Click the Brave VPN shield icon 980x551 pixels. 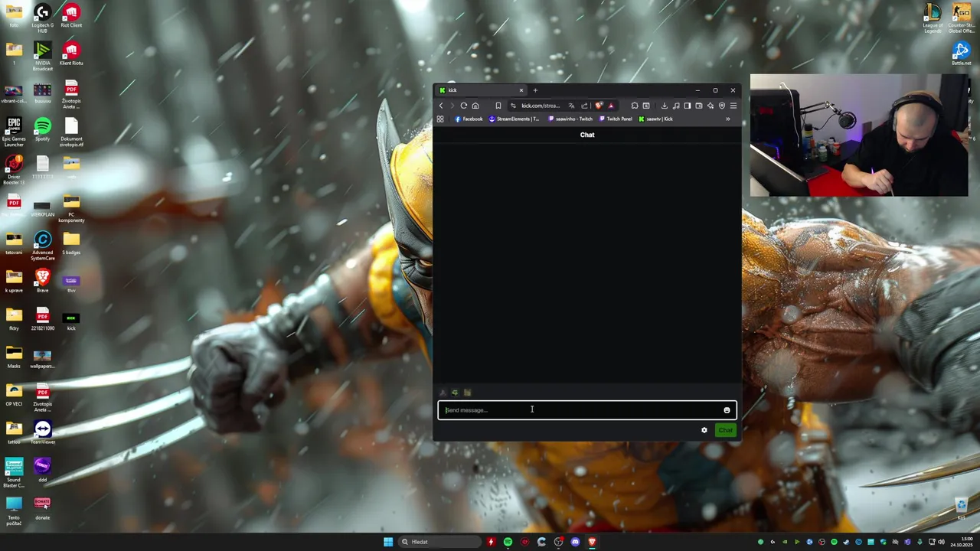point(722,106)
